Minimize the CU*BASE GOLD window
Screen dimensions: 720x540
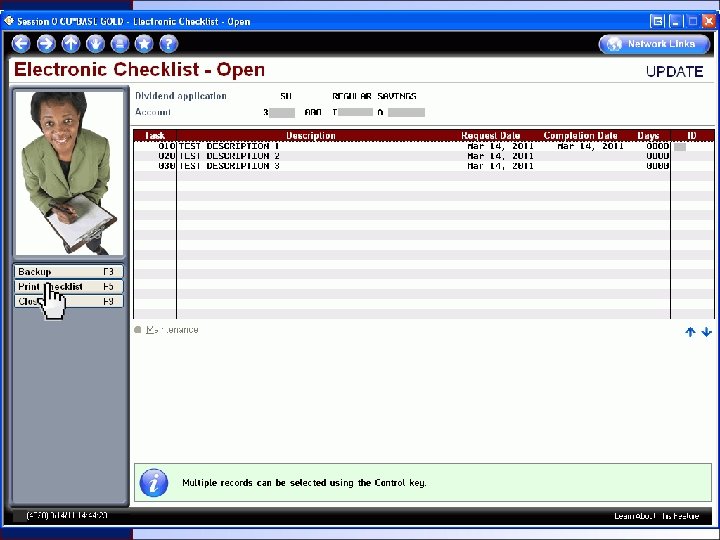[x=675, y=21]
